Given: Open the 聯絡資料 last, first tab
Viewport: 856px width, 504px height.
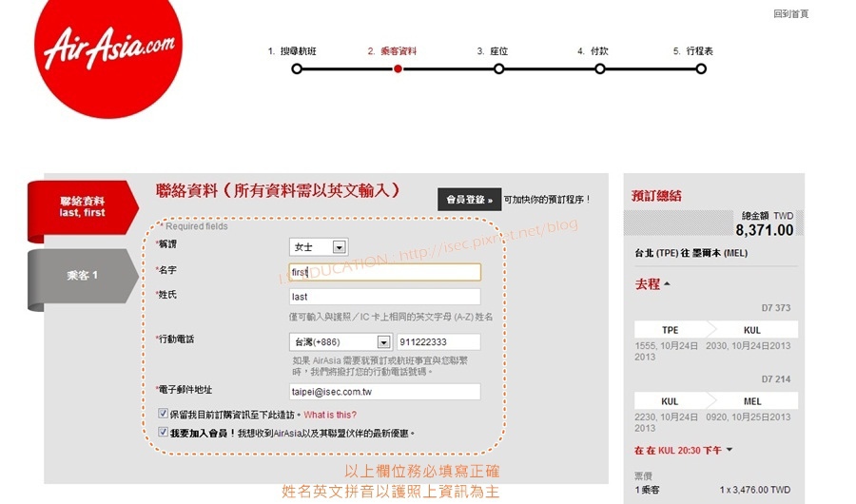Looking at the screenshot, I should [83, 207].
